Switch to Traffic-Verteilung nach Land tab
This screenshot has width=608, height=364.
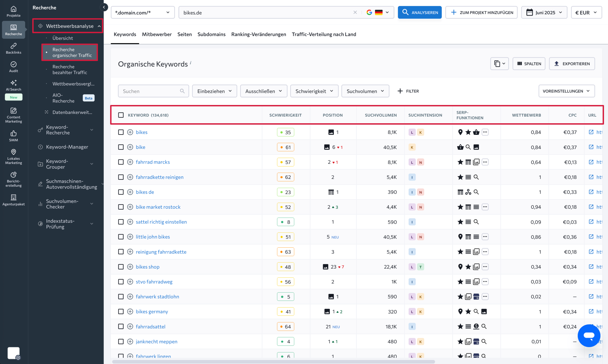[324, 34]
